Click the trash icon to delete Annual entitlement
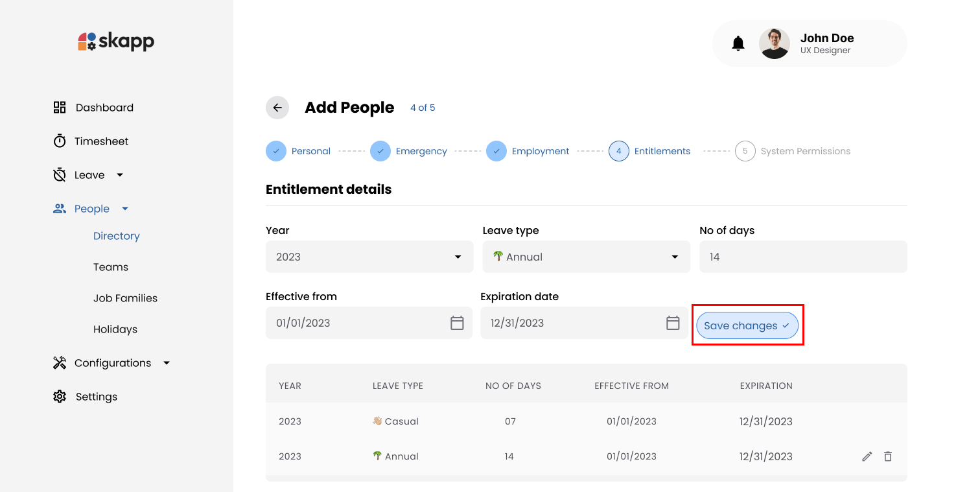The width and height of the screenshot is (980, 492). click(887, 456)
